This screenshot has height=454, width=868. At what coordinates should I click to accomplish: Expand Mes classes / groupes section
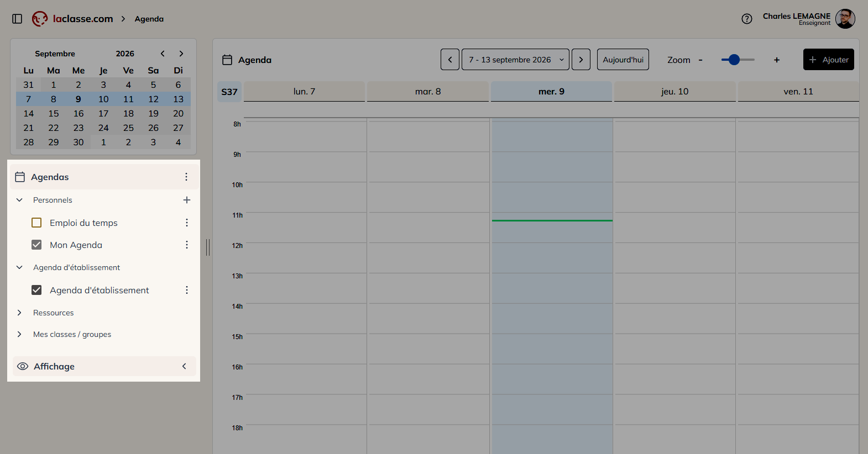pos(19,334)
